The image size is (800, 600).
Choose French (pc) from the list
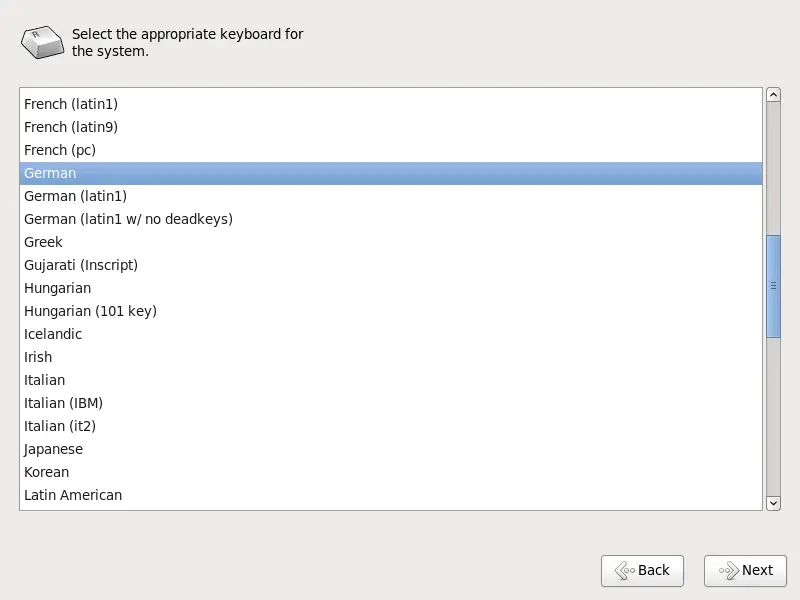click(391, 150)
